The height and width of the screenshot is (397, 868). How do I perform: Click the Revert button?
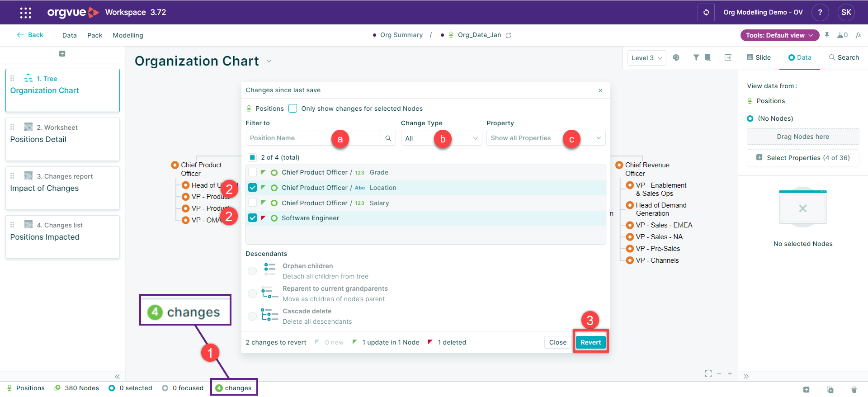(x=590, y=342)
